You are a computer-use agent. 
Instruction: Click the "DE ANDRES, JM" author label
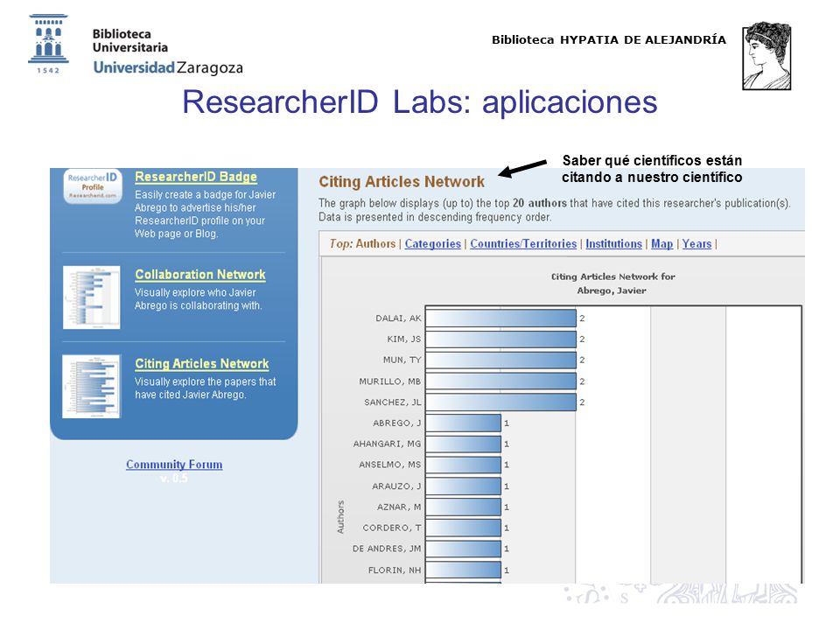click(x=387, y=549)
